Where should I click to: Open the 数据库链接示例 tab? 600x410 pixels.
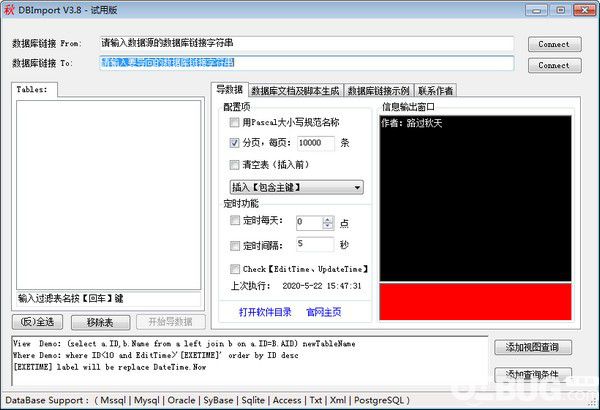378,91
